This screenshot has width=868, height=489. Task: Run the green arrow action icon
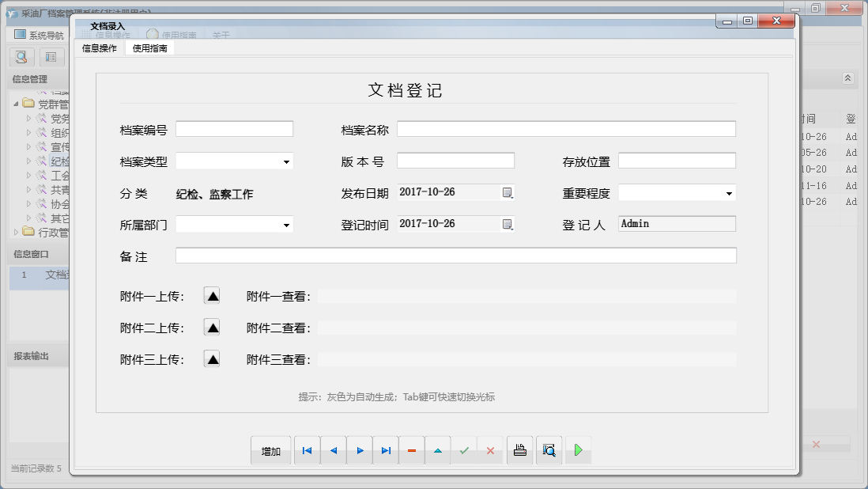click(578, 449)
